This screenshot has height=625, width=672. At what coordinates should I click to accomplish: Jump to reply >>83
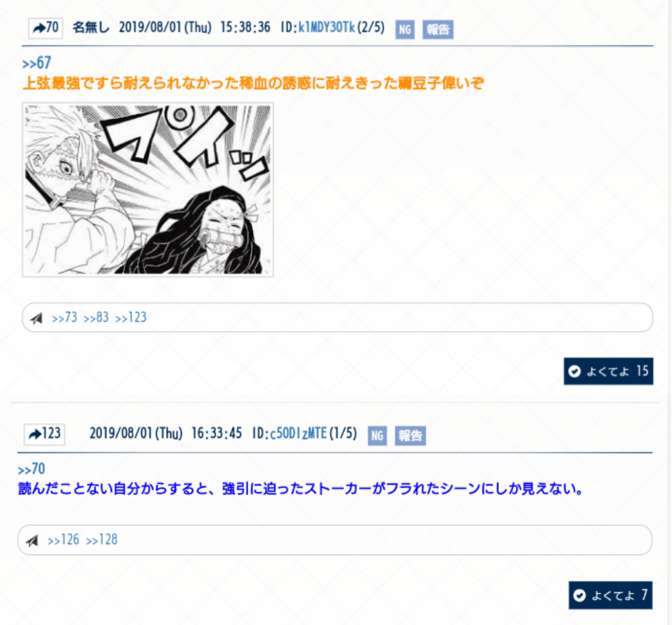(96, 317)
